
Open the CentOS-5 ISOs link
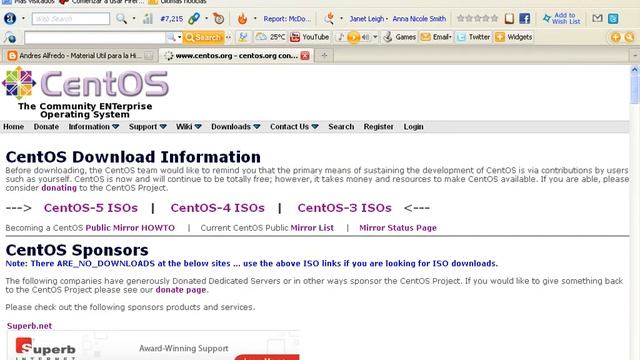pos(91,208)
